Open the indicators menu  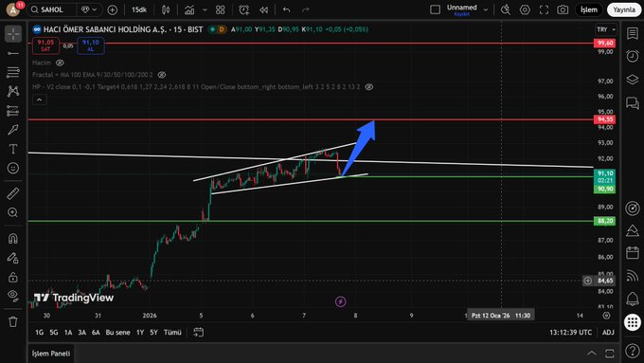click(x=189, y=9)
